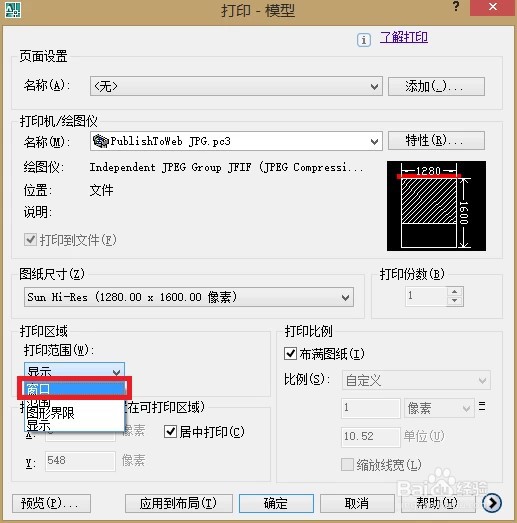The height and width of the screenshot is (523, 517).
Task: Open the 图纸尺寸 paper size dropdown
Action: pos(189,297)
